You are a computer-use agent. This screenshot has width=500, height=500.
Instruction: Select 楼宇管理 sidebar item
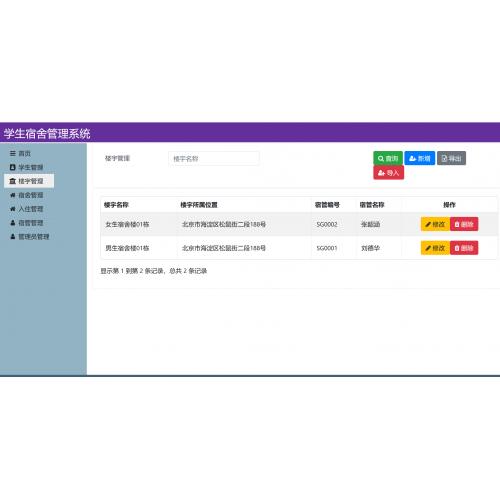coord(29,181)
